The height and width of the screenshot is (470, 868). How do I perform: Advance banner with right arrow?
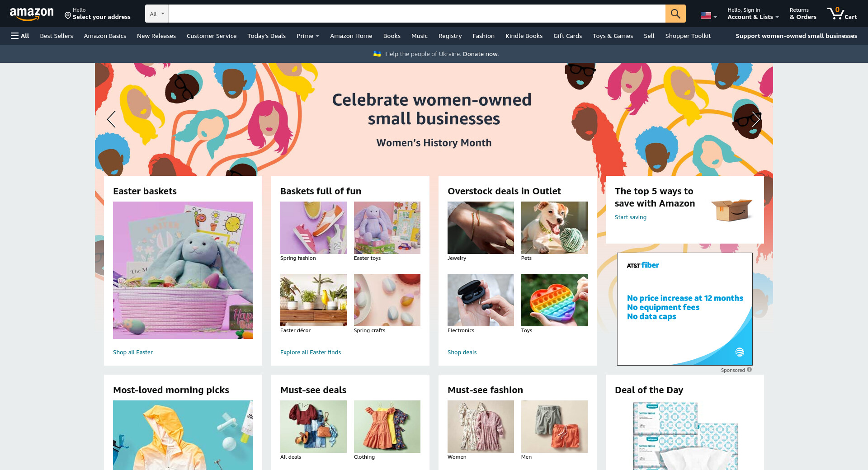click(x=756, y=119)
